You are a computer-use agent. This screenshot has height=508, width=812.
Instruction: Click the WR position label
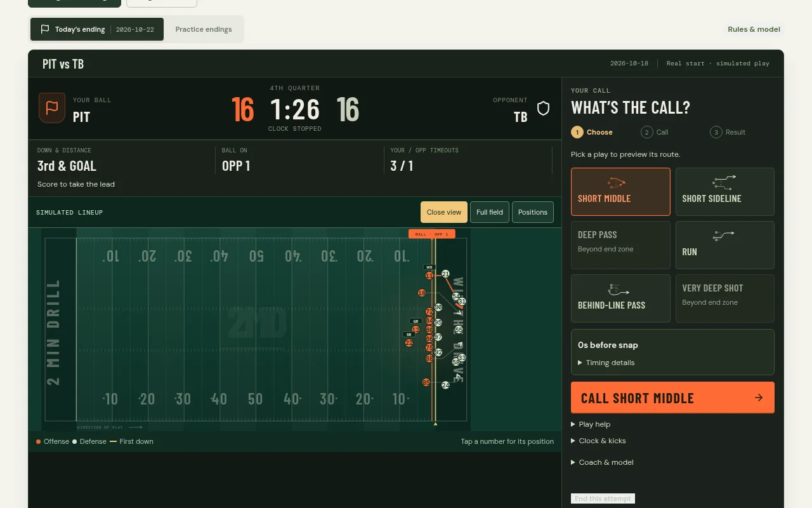pyautogui.click(x=429, y=267)
